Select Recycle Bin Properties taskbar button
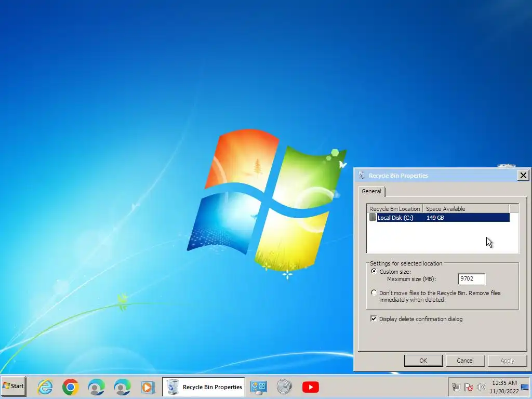This screenshot has height=399, width=532. [204, 387]
